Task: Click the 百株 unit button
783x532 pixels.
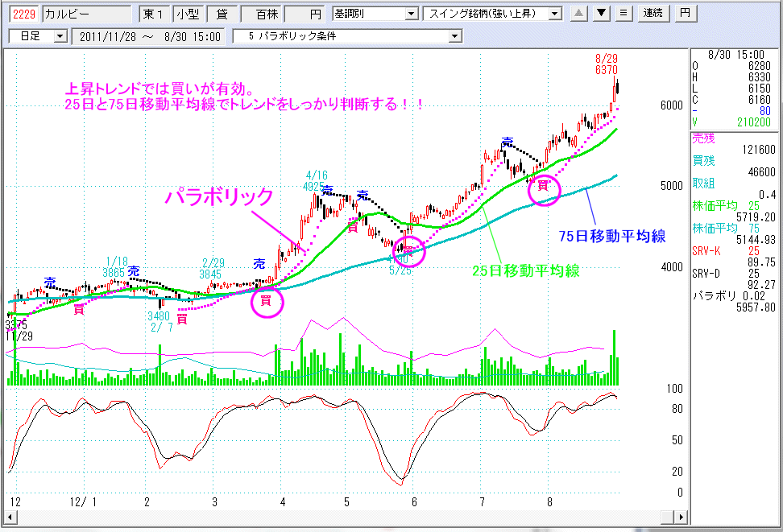Action: [x=262, y=14]
